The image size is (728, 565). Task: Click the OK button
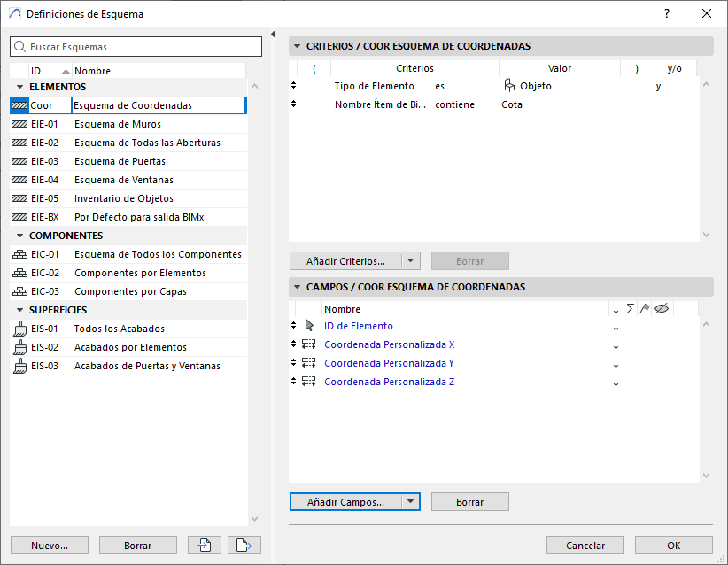coord(673,546)
